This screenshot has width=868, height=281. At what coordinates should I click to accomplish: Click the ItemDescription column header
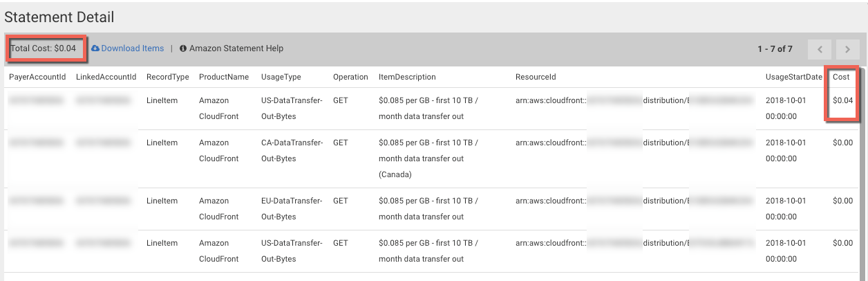coord(407,77)
